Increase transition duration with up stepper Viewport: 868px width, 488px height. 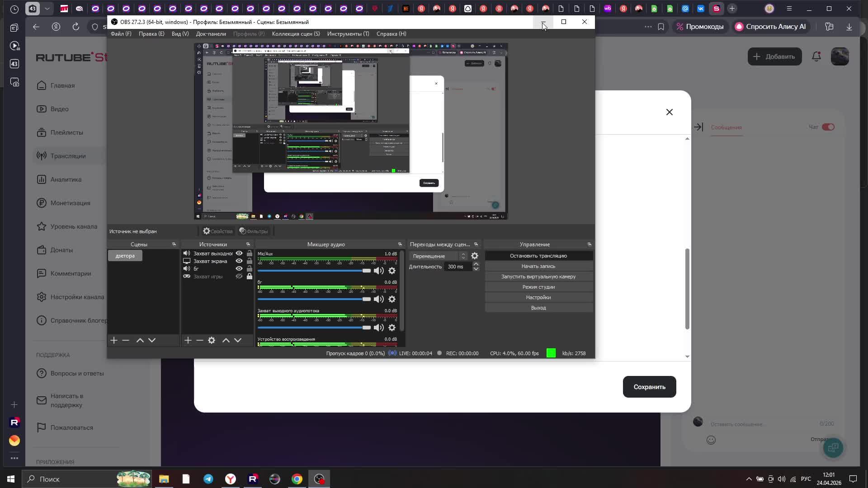click(476, 264)
